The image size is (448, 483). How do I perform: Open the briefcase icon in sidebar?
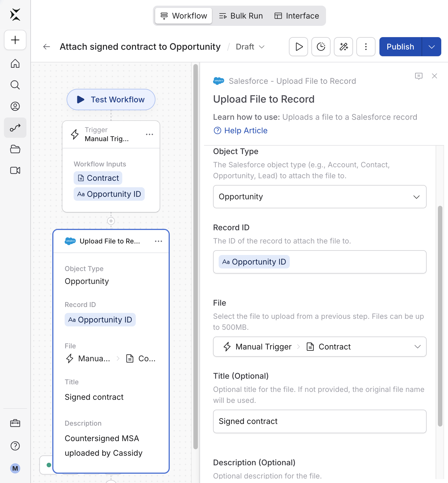pos(15,423)
